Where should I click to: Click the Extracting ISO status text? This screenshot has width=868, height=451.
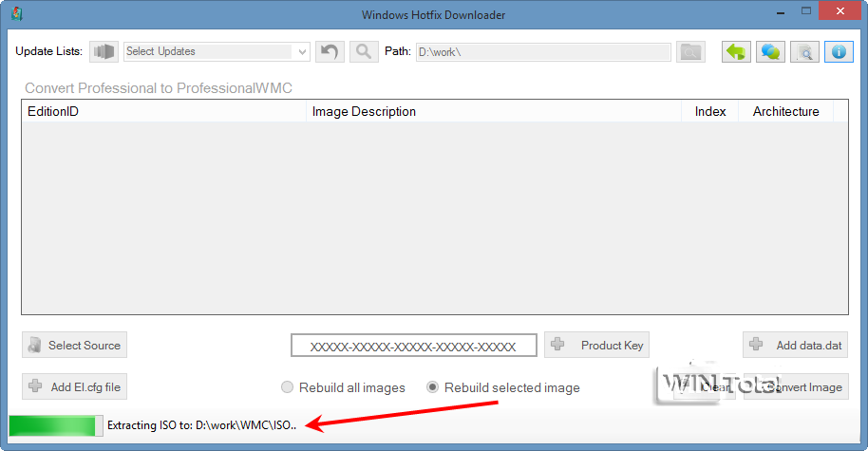point(202,425)
